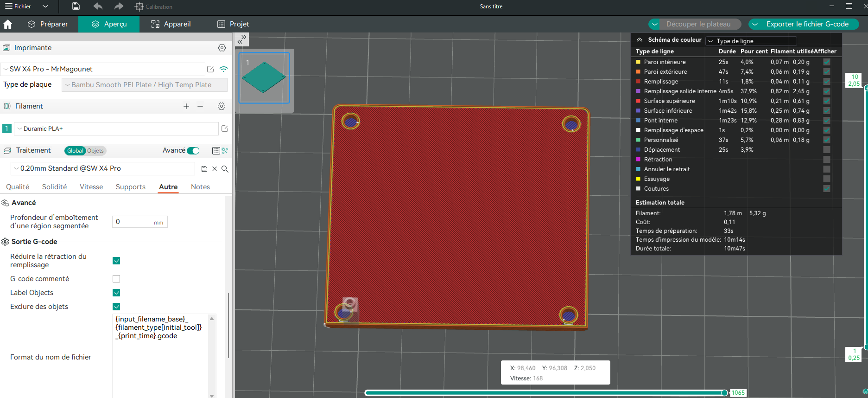Hide Surface supérieure lines in preview

826,101
